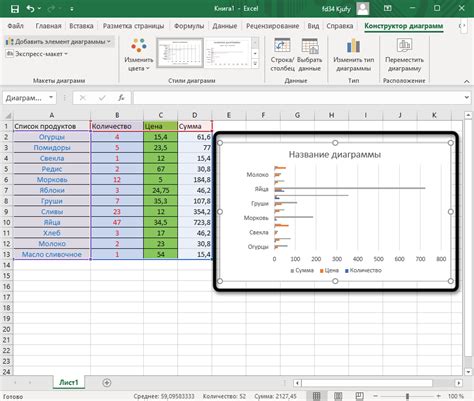Open the Экспресс-макет dropdown
Viewport: 474px width, 401px height.
pyautogui.click(x=37, y=54)
